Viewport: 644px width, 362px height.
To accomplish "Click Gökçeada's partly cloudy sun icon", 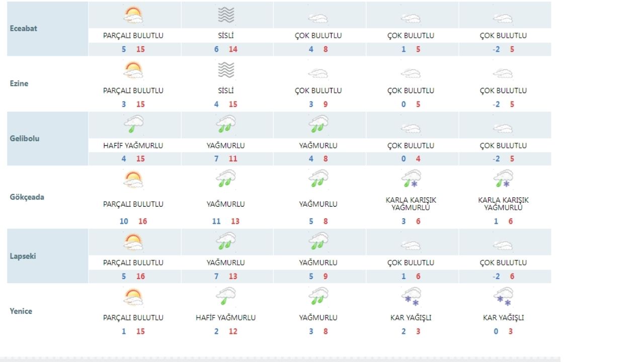I will pyautogui.click(x=133, y=179).
